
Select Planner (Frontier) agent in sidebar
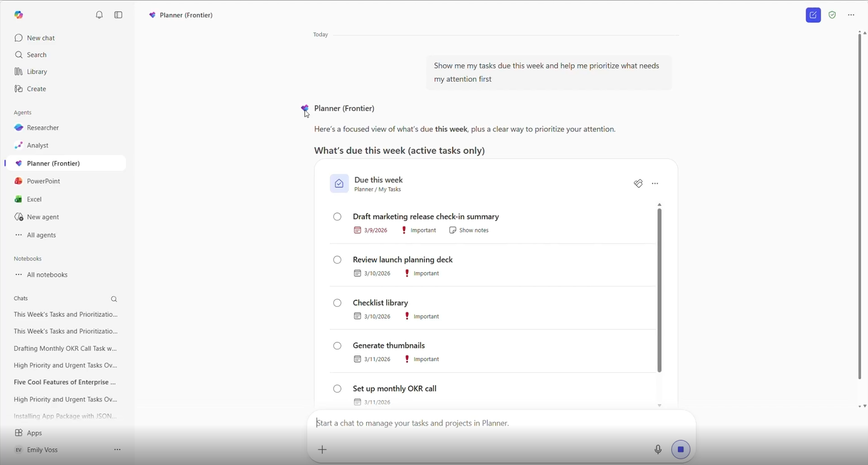(66, 163)
